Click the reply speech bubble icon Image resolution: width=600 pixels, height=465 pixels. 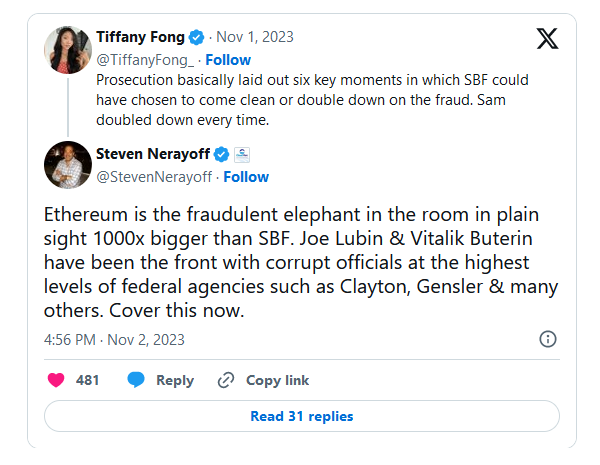pos(136,380)
